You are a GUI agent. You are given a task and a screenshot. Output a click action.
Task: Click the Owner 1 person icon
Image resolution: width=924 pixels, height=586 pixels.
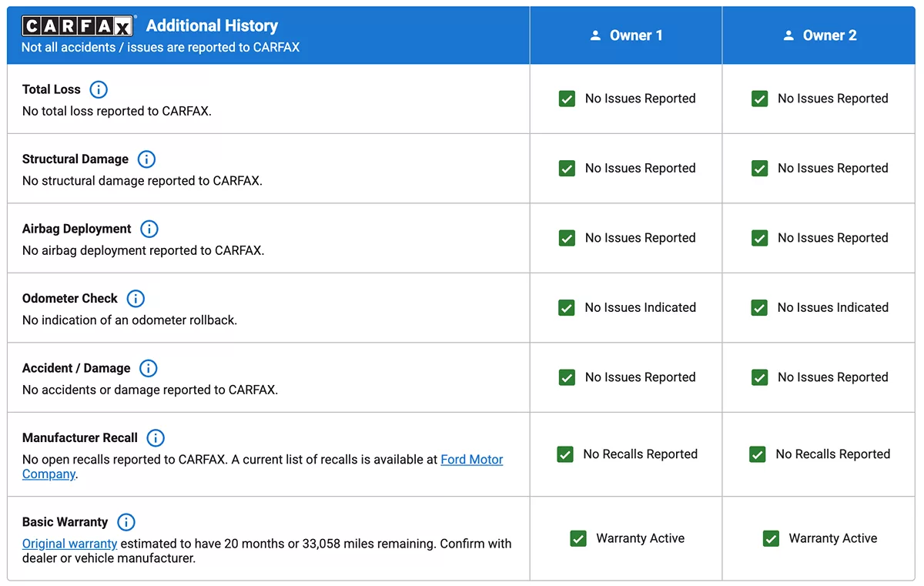[595, 35]
